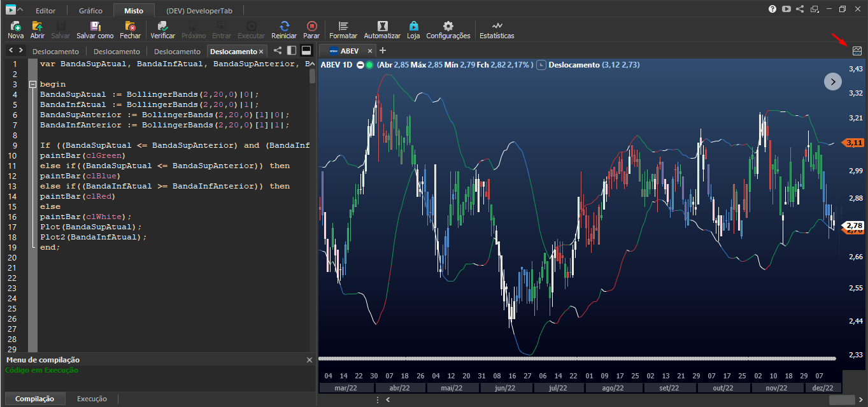Click the paintBar(clGreen) code line

click(82, 155)
